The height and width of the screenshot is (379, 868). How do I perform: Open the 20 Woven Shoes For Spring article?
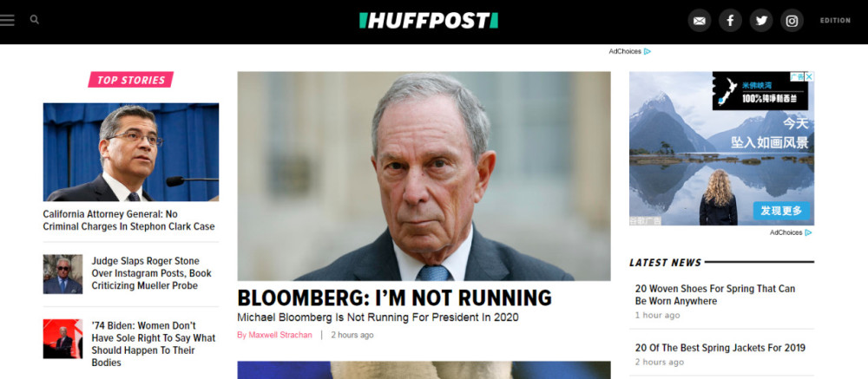pos(714,295)
